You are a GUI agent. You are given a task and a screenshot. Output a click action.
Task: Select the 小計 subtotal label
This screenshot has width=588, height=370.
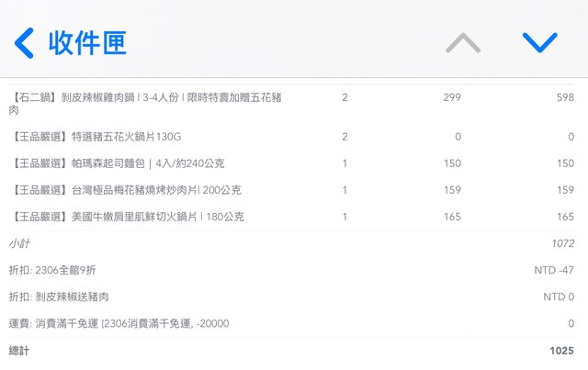click(x=19, y=243)
